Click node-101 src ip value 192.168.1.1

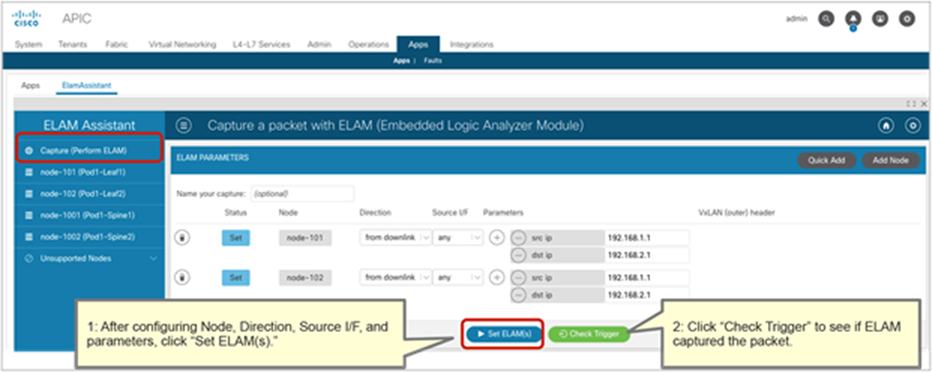[x=647, y=238]
